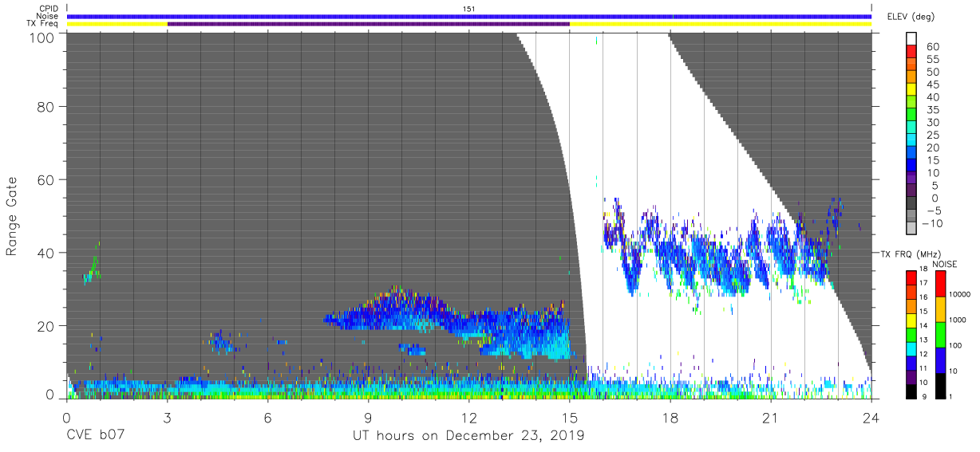This screenshot has height=452, width=980.
Task: Pick the green swatch in NOISE colorbar
Action: (x=939, y=334)
